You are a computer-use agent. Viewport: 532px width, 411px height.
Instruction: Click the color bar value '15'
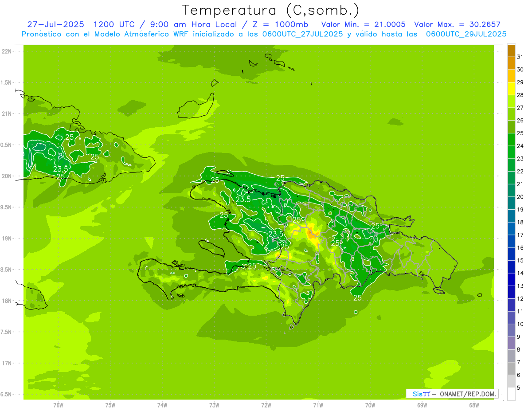(520, 261)
